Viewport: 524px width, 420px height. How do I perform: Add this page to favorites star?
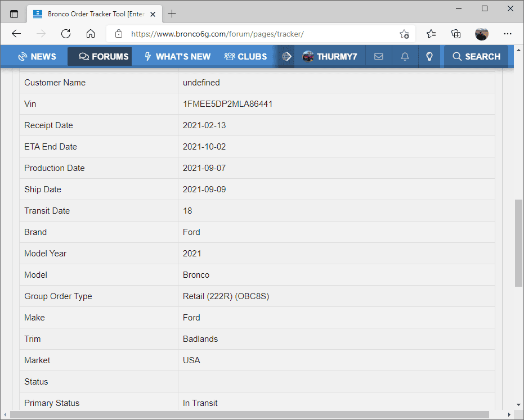coord(404,34)
